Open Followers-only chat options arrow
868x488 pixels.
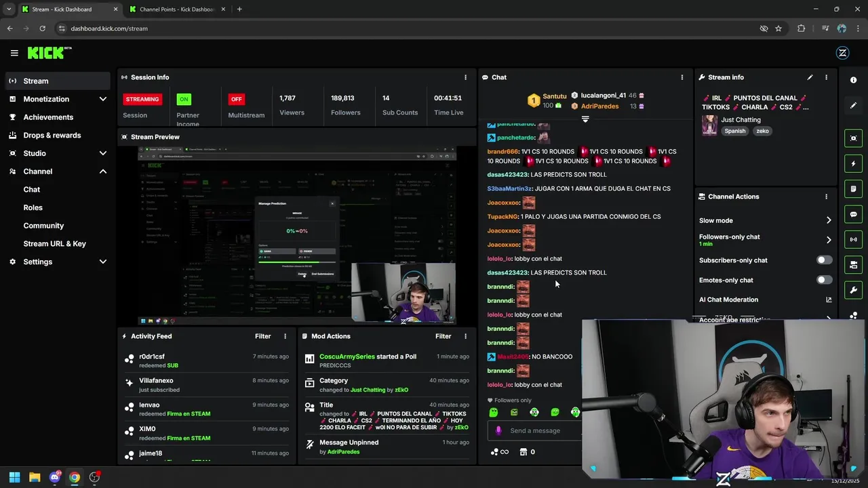828,240
